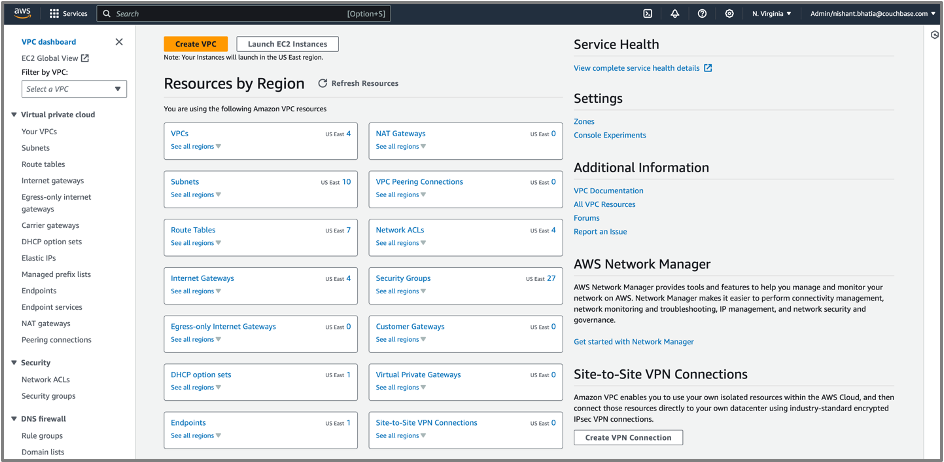Click the Refresh Resources icon
The width and height of the screenshot is (944, 462).
[x=323, y=83]
